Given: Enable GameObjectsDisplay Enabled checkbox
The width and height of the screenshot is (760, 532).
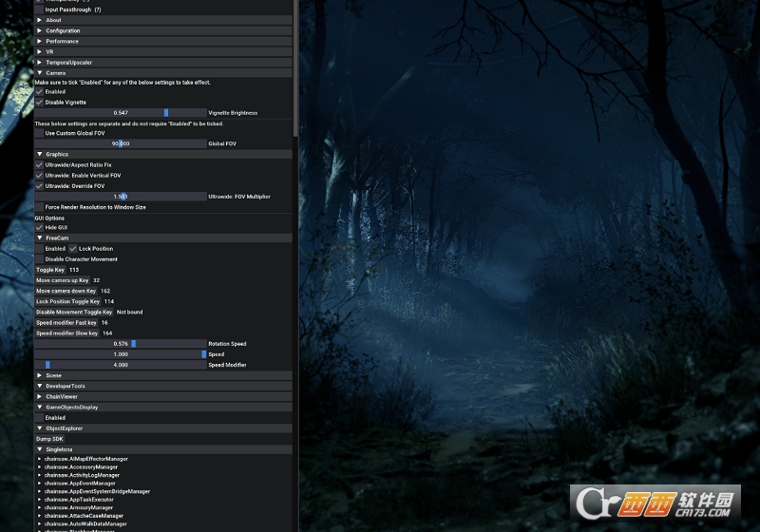Looking at the screenshot, I should point(39,418).
